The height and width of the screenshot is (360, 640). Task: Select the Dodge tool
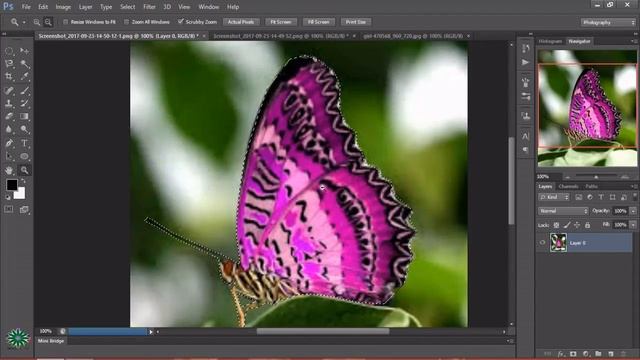point(24,129)
